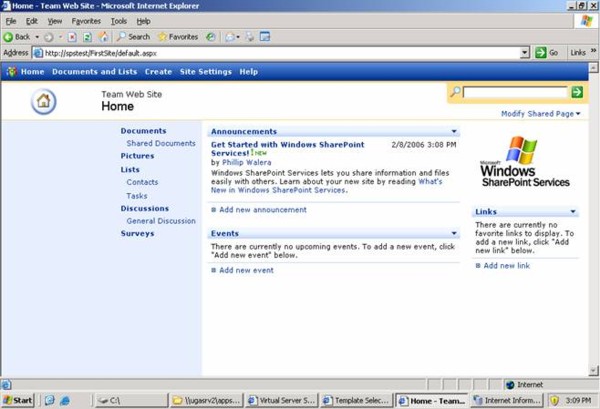Click the Show Desktop quick launch icon
This screenshot has width=600, height=409.
coord(50,401)
